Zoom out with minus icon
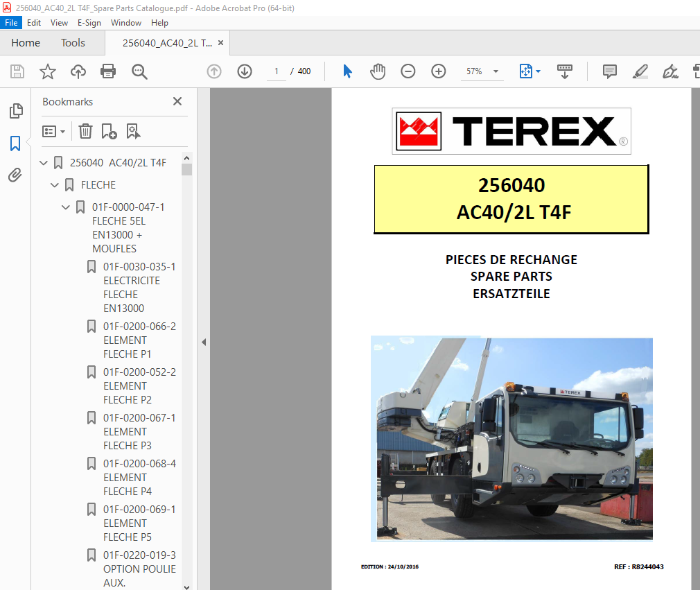 point(408,71)
